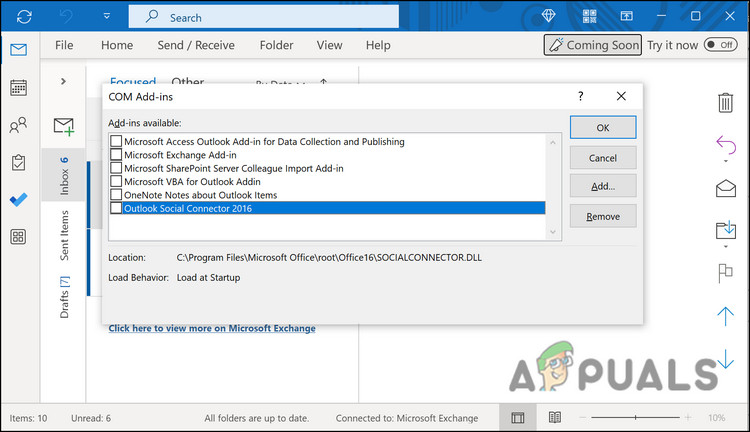Click the 'Items: 10' status bar entry
Image resolution: width=750 pixels, height=432 pixels.
28,418
